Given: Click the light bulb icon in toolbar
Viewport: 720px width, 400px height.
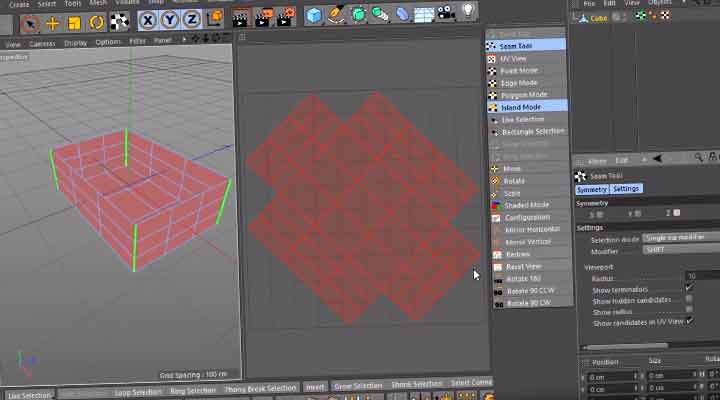Looking at the screenshot, I should pyautogui.click(x=466, y=13).
